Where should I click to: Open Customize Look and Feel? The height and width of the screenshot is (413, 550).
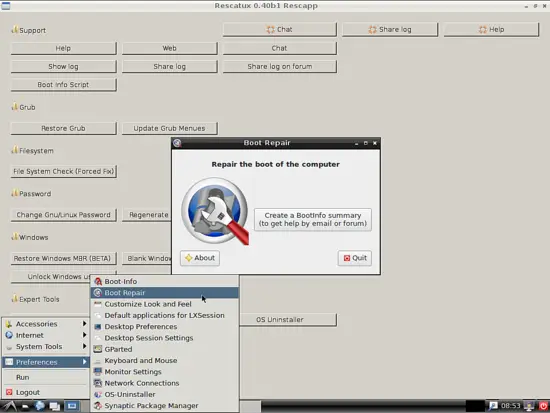[165, 304]
